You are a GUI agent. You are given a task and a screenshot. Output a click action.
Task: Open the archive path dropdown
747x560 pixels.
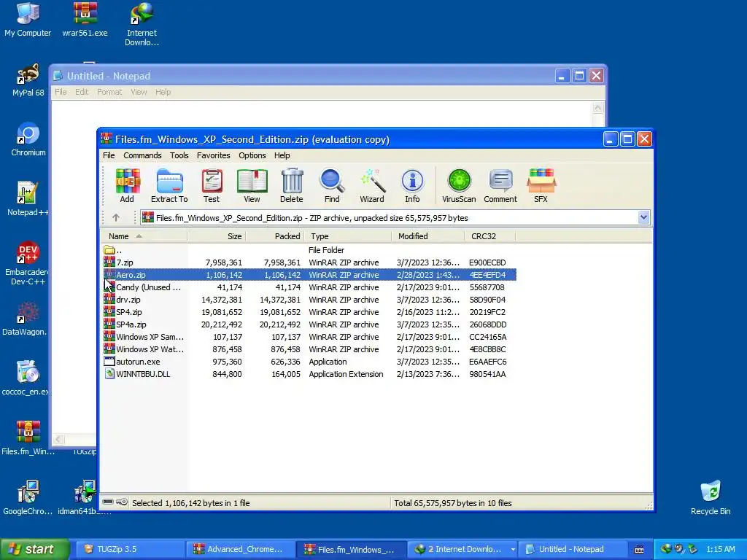(x=643, y=217)
